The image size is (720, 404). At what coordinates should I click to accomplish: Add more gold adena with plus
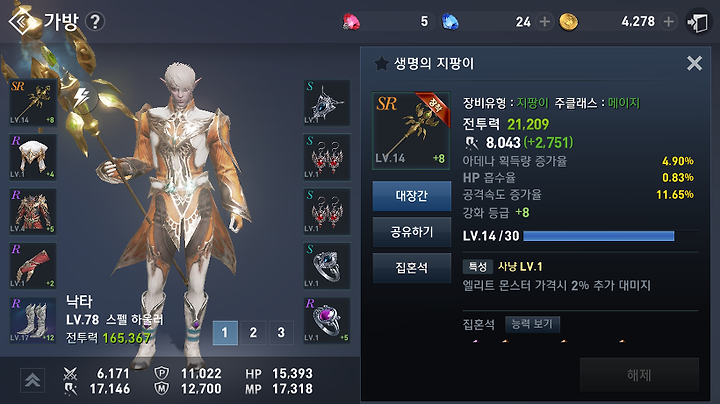coord(669,22)
